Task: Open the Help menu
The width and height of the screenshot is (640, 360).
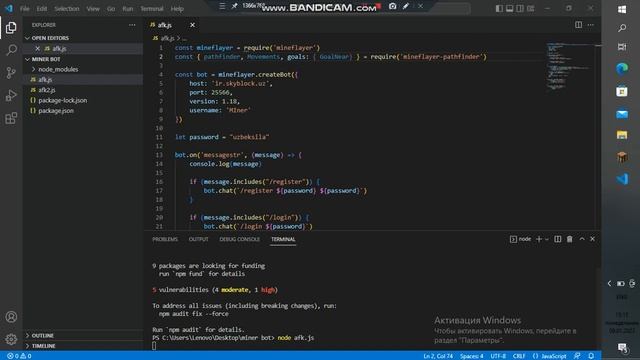Action: click(177, 9)
